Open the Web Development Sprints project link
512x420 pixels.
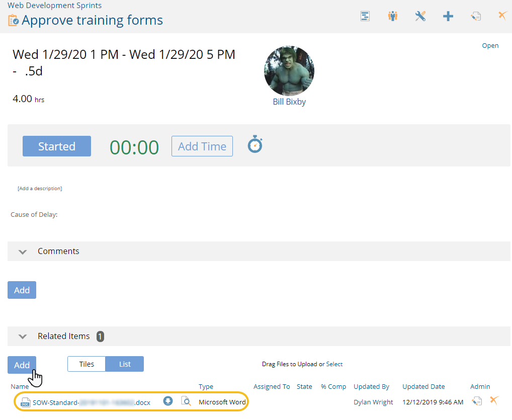click(54, 5)
